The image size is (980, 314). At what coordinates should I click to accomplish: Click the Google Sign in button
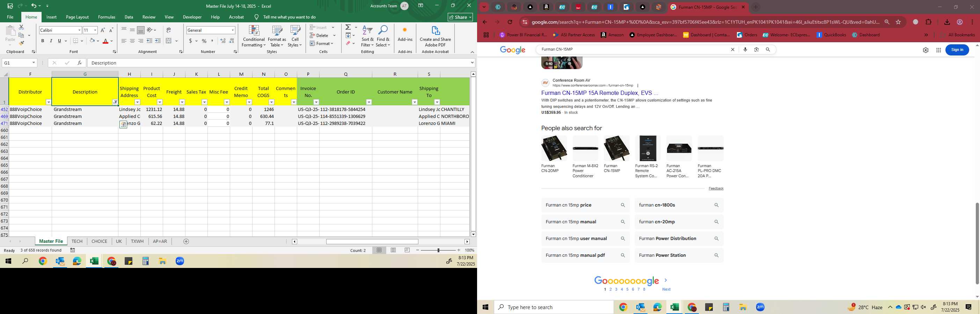tap(957, 50)
